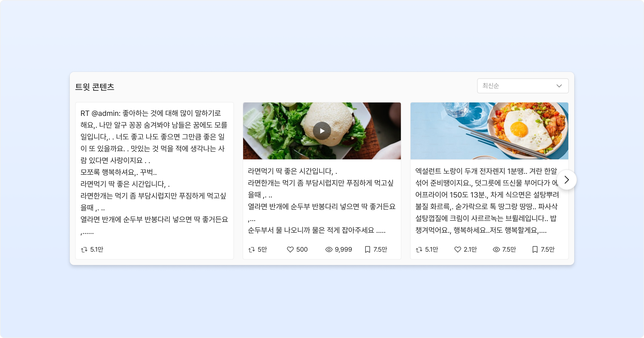
Task: Click the eye views icon showing 9,999
Action: pyautogui.click(x=329, y=250)
